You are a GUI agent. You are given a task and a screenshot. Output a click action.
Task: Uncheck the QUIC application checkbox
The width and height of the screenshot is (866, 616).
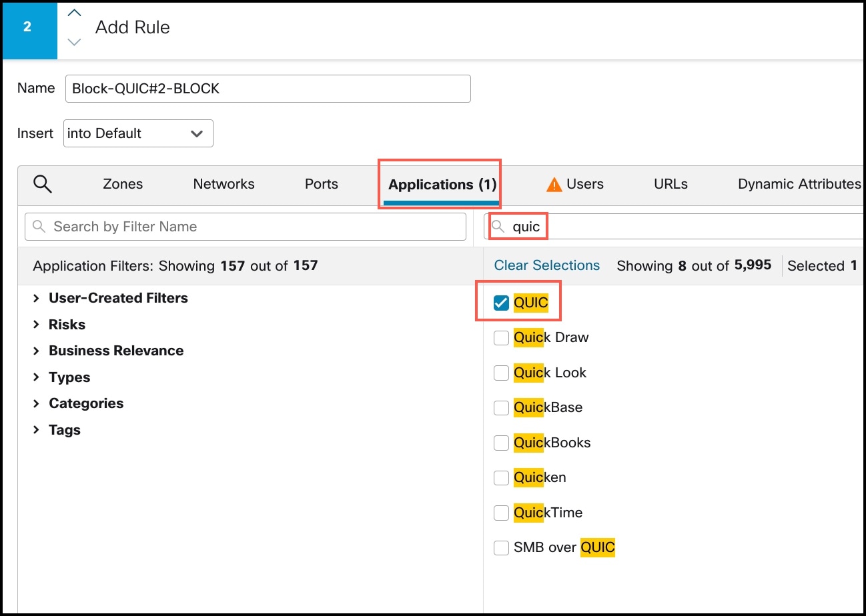pyautogui.click(x=501, y=301)
